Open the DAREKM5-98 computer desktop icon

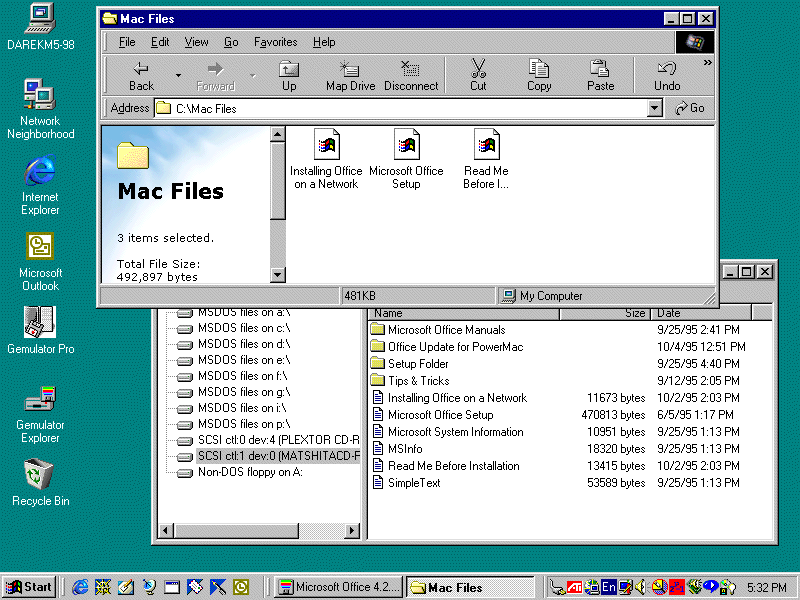tap(40, 27)
